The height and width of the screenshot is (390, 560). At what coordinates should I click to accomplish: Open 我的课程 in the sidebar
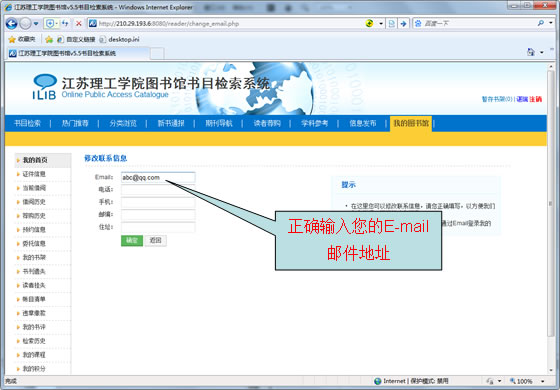click(x=34, y=355)
